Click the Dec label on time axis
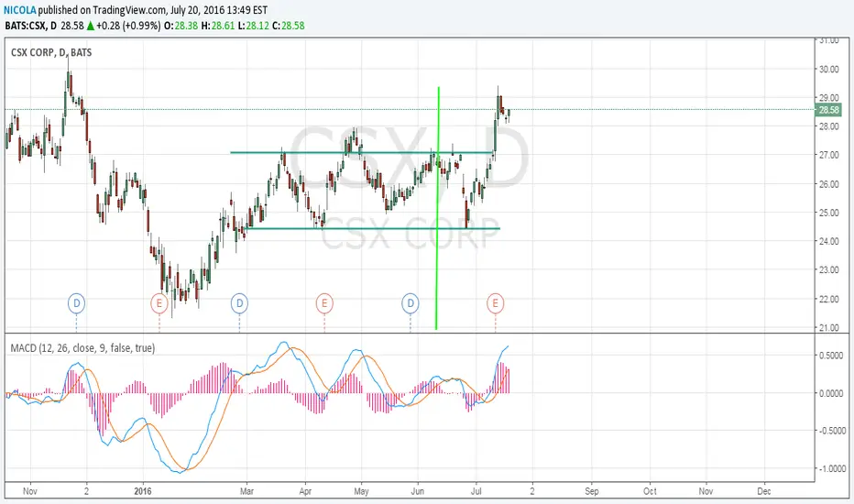The image size is (854, 504). (764, 491)
